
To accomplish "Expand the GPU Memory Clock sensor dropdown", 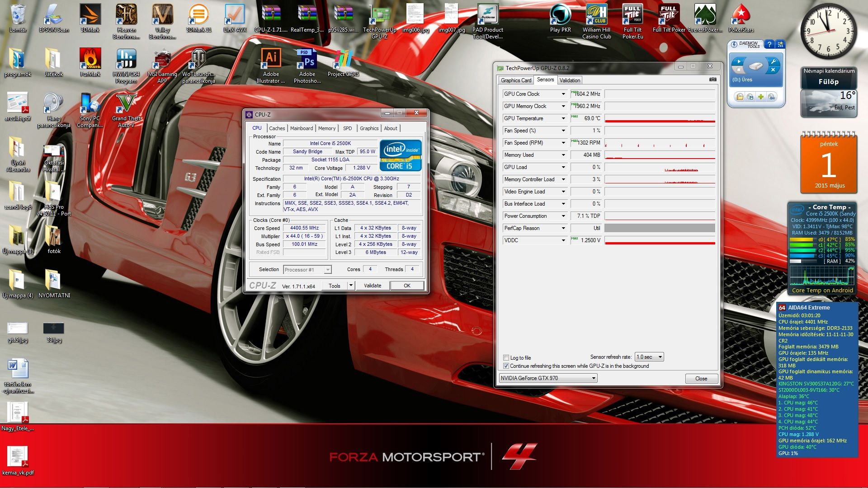I will point(563,106).
